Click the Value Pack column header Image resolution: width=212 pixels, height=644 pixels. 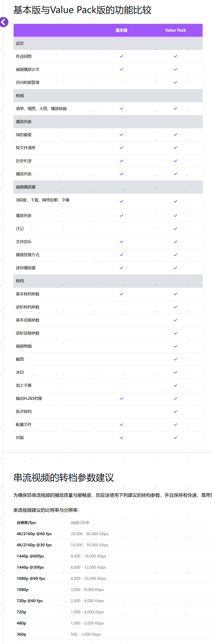(x=175, y=30)
